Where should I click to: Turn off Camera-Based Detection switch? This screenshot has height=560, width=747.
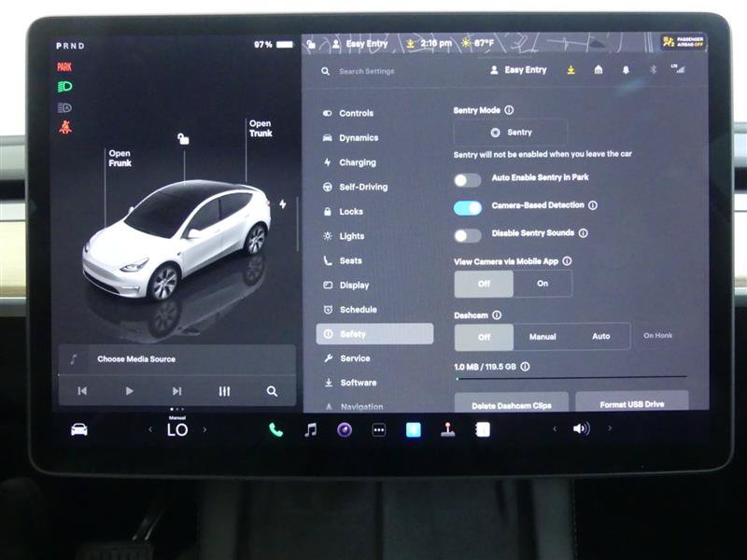(468, 208)
